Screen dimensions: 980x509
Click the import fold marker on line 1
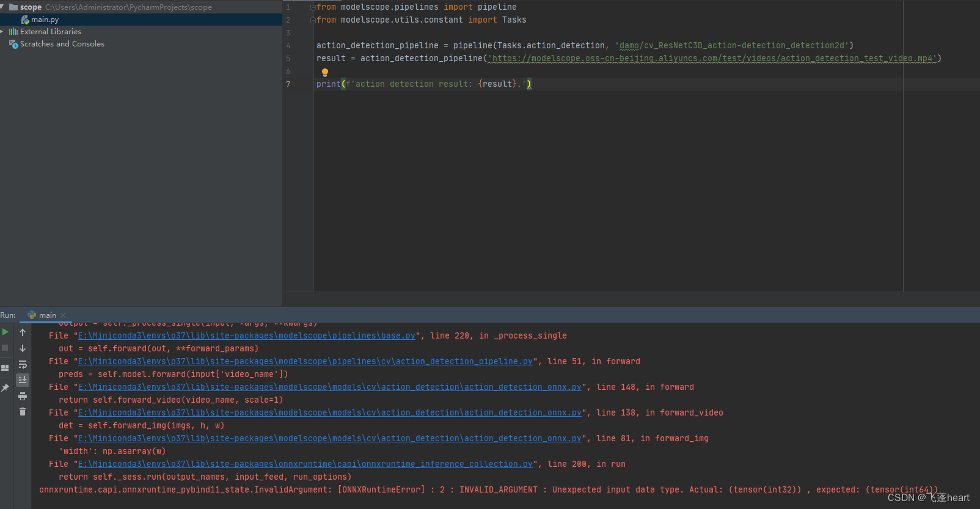point(313,7)
